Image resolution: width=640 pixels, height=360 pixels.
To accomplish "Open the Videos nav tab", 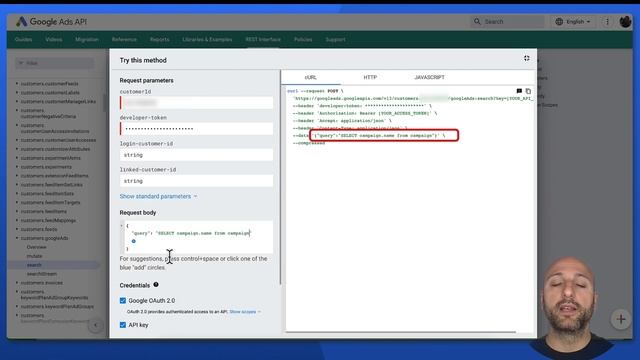I will (x=54, y=40).
